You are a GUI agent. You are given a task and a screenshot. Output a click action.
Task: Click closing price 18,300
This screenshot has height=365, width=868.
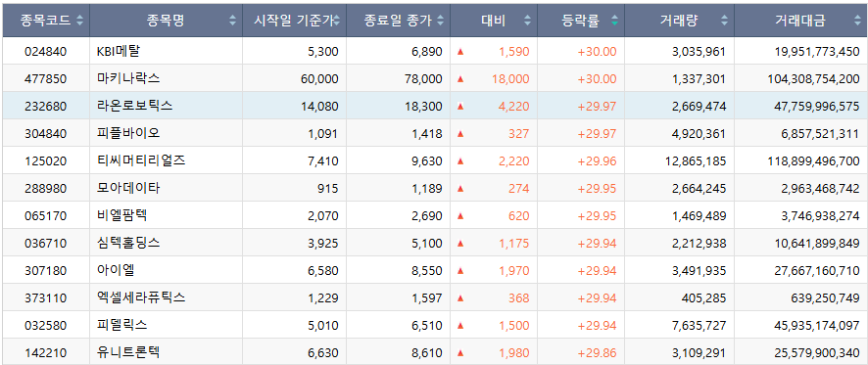pos(423,107)
